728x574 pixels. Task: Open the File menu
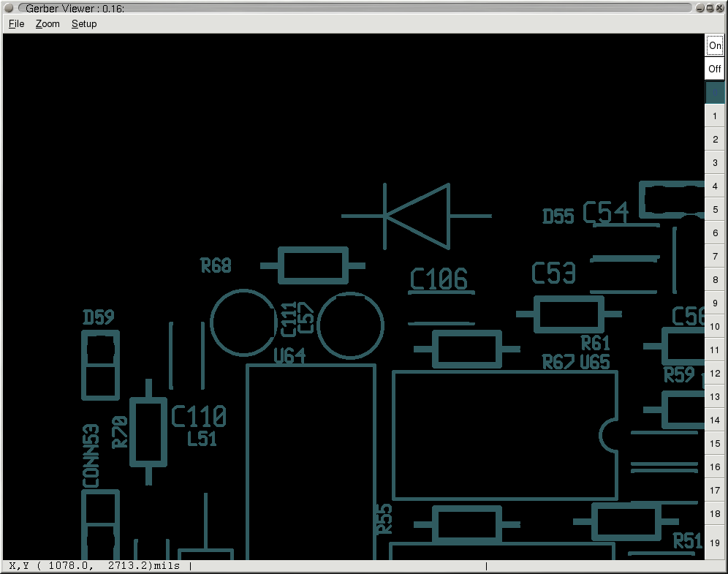(16, 23)
